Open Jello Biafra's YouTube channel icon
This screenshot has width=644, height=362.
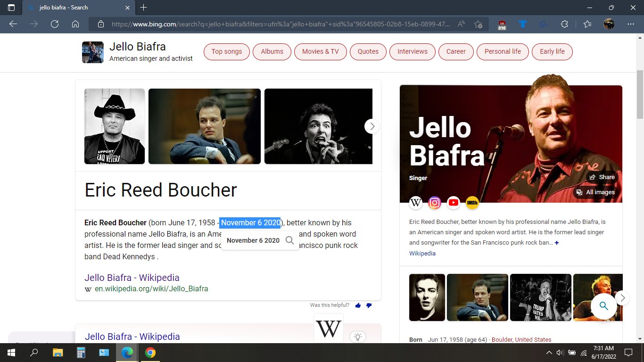click(454, 203)
